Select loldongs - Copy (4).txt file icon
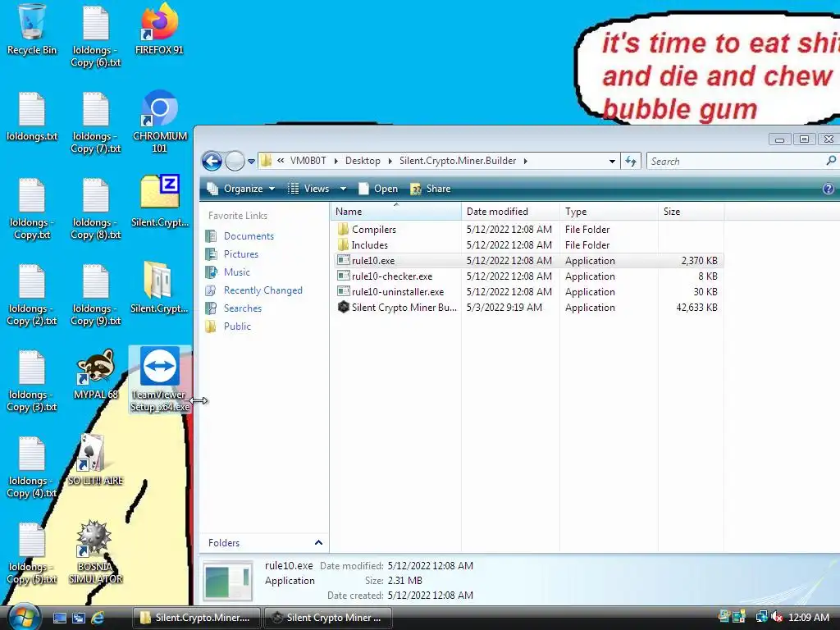840x630 pixels. [x=32, y=467]
